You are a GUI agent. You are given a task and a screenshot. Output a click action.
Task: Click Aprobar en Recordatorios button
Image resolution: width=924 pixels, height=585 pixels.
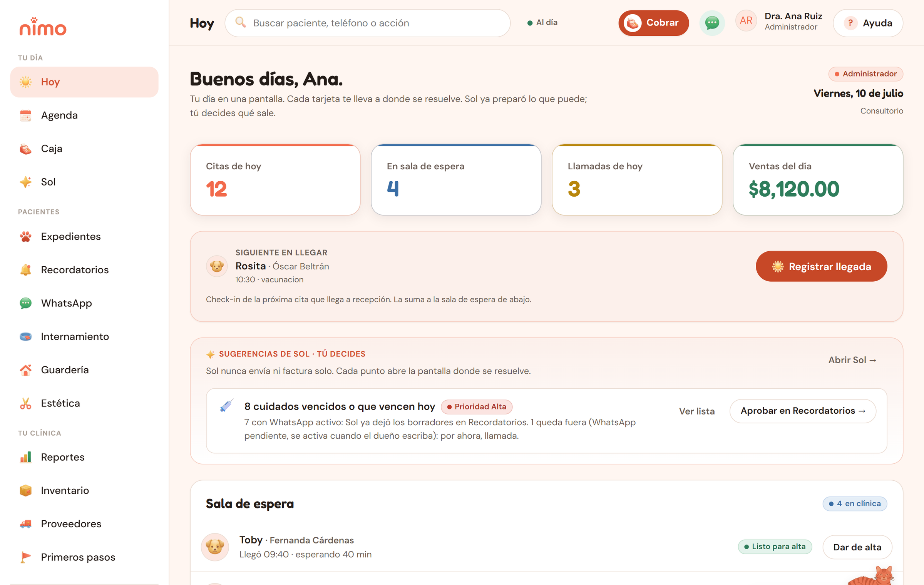point(803,411)
